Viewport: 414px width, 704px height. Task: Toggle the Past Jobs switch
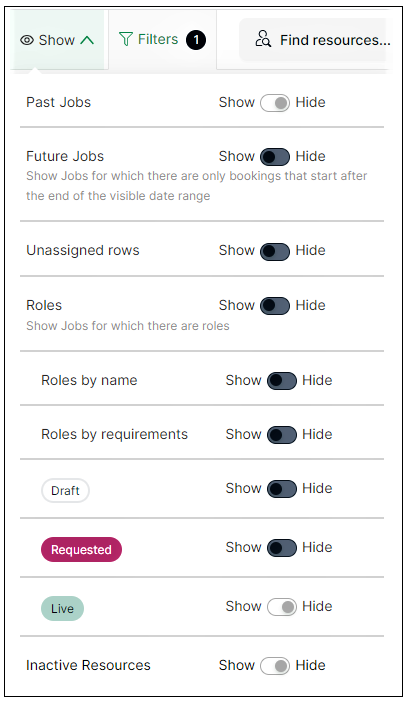(x=275, y=103)
